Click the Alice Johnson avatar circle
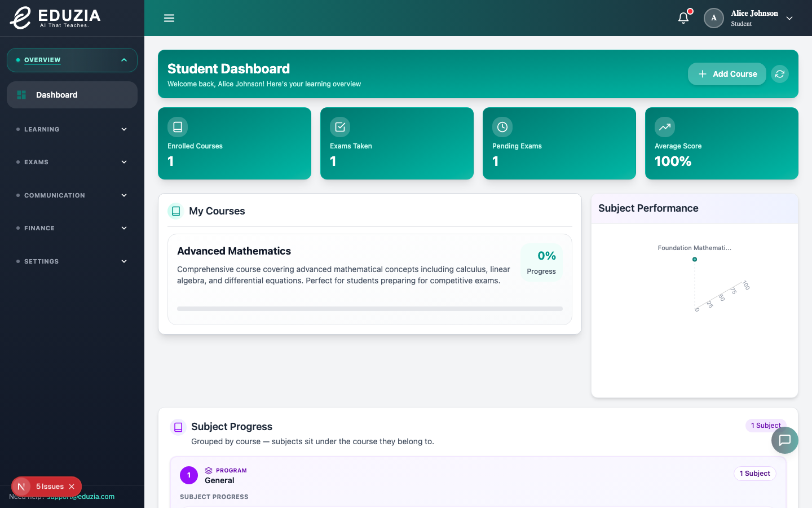The height and width of the screenshot is (508, 812). tap(714, 18)
